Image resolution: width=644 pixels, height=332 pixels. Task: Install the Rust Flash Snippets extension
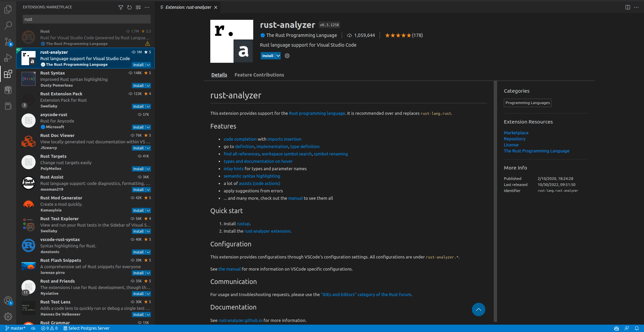coord(138,273)
